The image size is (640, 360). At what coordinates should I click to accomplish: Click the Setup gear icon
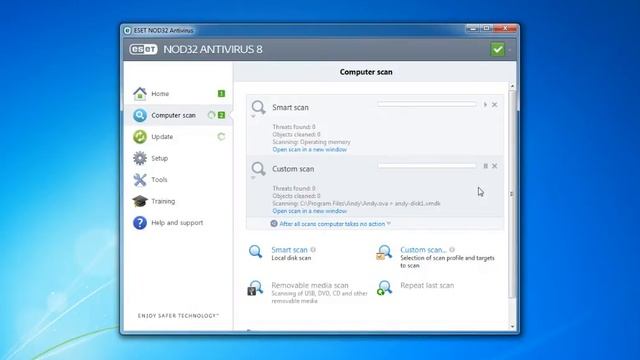click(140, 158)
